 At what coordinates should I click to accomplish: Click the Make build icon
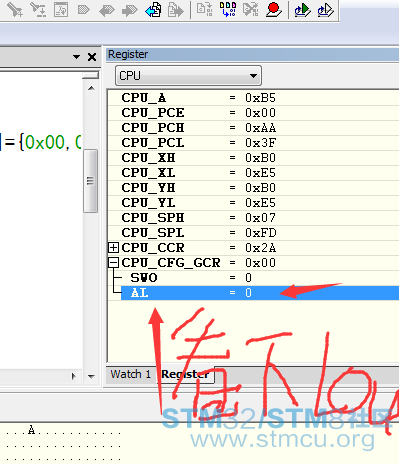pos(228,9)
